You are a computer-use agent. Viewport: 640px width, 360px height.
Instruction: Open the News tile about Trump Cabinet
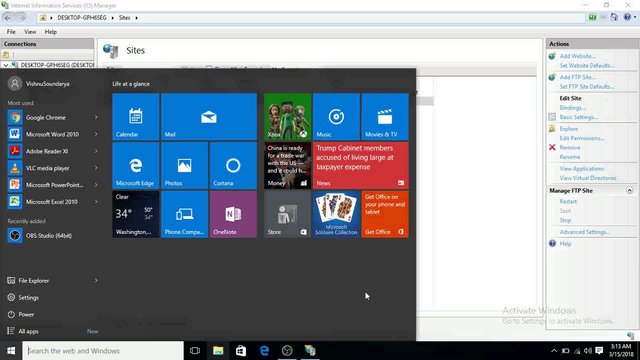click(361, 166)
